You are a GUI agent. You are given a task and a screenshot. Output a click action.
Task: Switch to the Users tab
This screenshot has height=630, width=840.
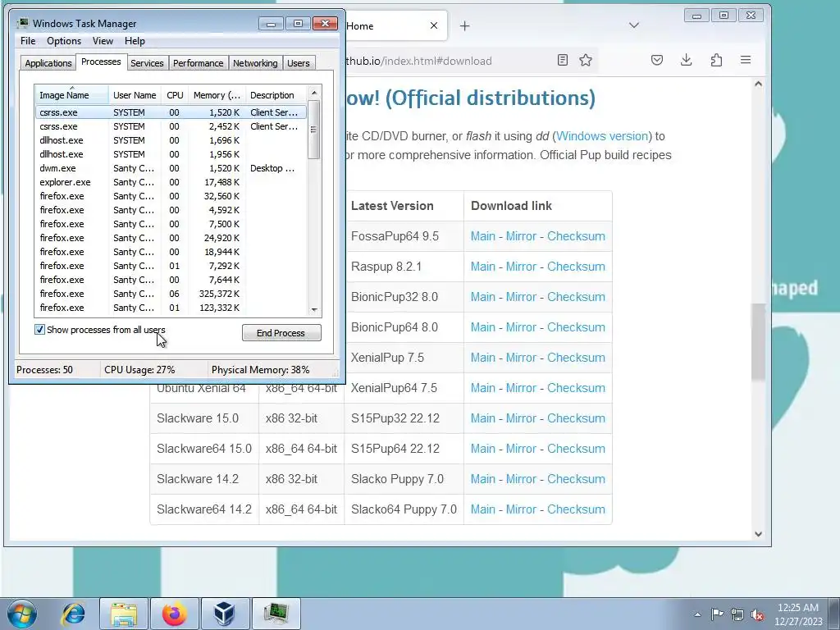pyautogui.click(x=298, y=63)
